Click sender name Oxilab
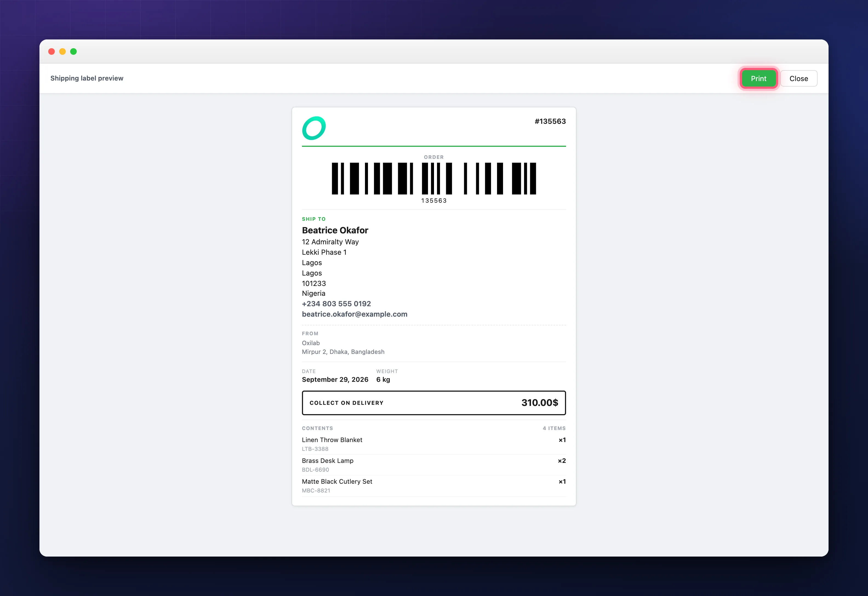 click(311, 343)
